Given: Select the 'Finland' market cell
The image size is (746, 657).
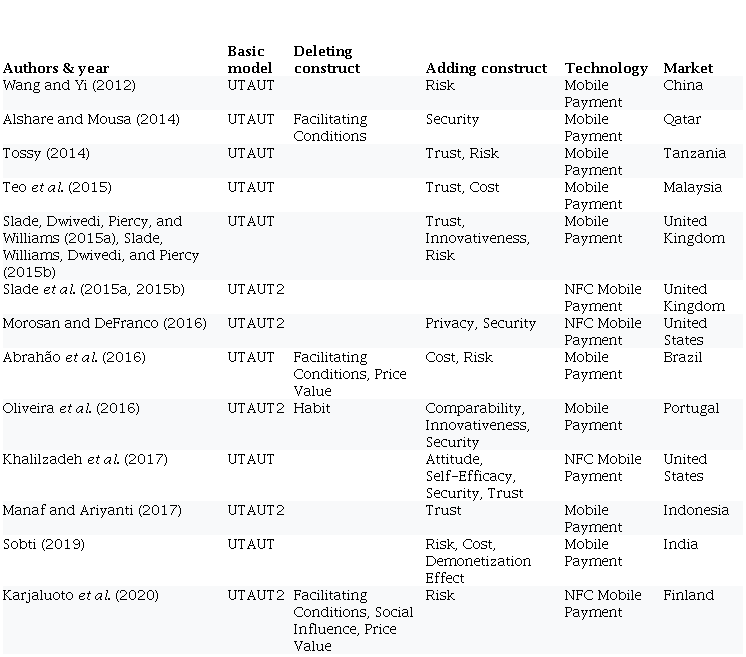Looking at the screenshot, I should click(x=688, y=595).
